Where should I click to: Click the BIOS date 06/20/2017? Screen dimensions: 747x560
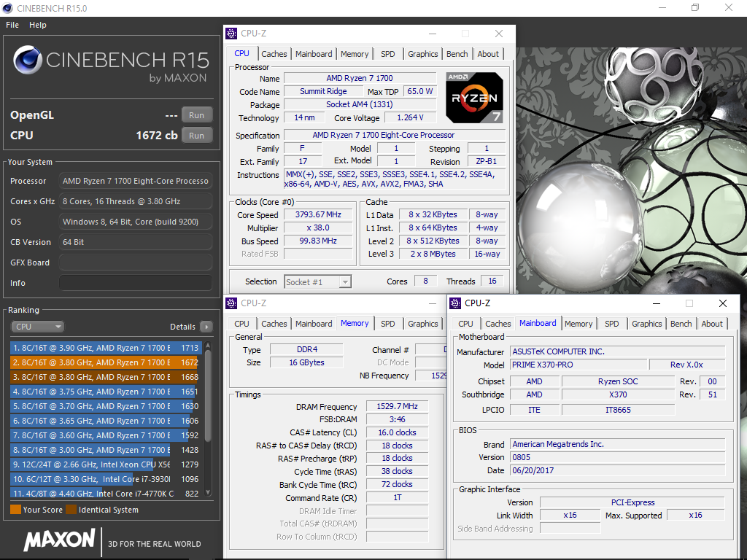point(617,470)
